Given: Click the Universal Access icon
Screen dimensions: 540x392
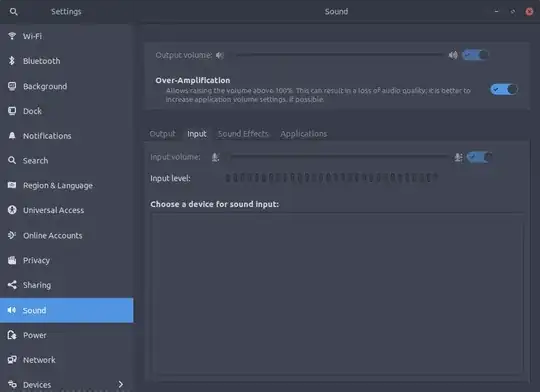Looking at the screenshot, I should pos(12,210).
